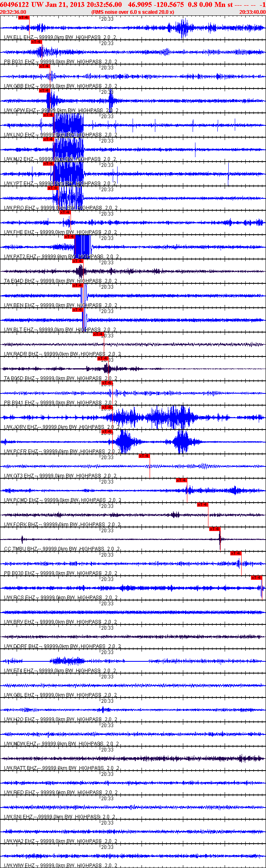Select the UW.OT3 EHZ station label
The image size is (266, 868).
19,476
